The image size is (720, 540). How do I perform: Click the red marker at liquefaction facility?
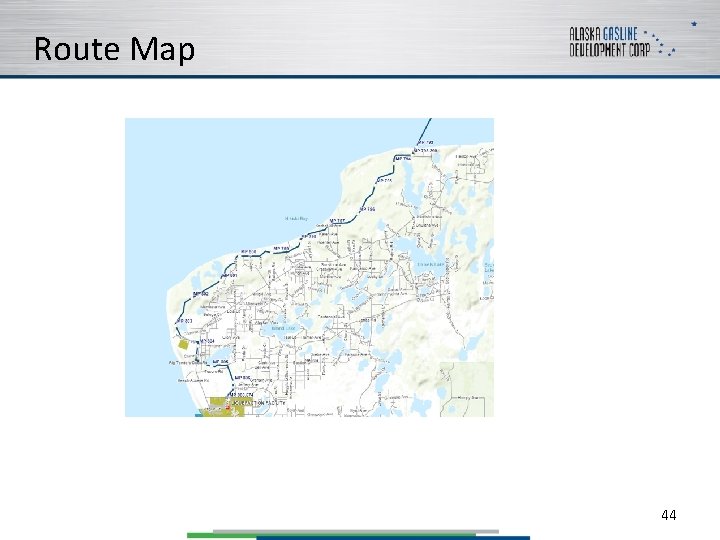(228, 408)
